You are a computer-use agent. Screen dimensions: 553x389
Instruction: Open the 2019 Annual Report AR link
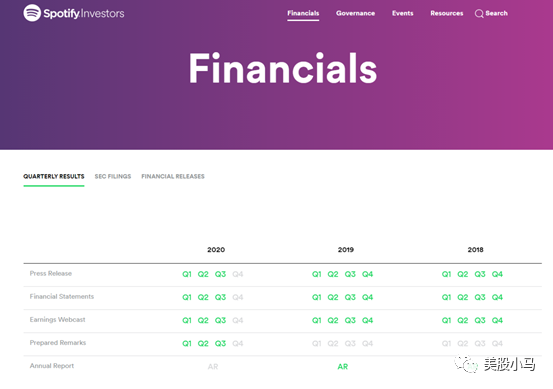pyautogui.click(x=342, y=366)
